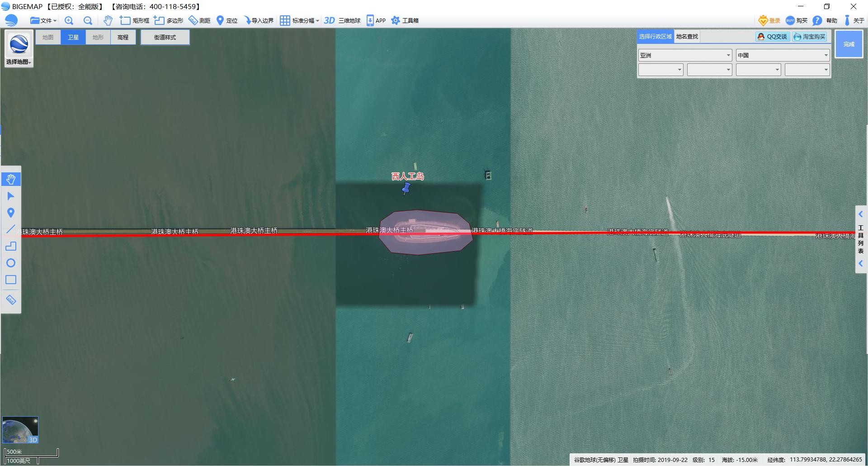This screenshot has width=868, height=466.
Task: Switch to the 地名查找 tab
Action: tap(687, 37)
